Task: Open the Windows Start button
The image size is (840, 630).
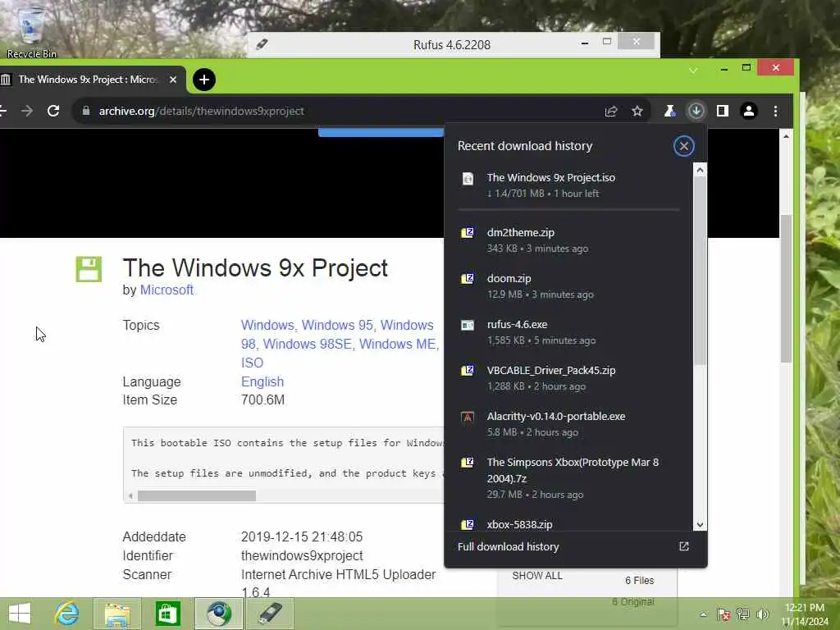Action: click(20, 614)
